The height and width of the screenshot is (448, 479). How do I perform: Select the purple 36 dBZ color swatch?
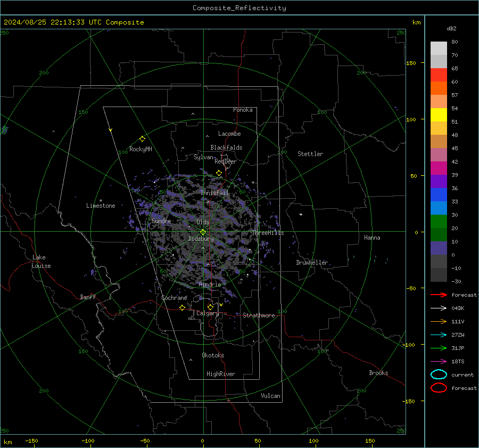click(439, 182)
